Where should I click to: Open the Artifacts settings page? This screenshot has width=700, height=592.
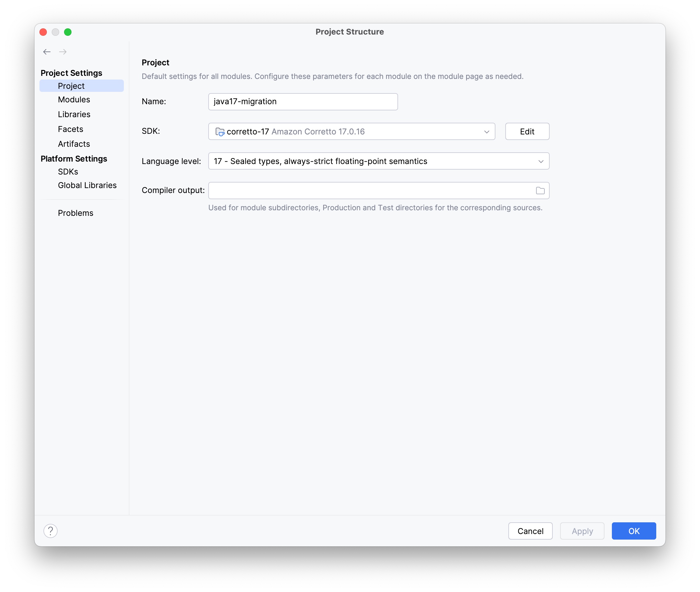click(x=74, y=144)
